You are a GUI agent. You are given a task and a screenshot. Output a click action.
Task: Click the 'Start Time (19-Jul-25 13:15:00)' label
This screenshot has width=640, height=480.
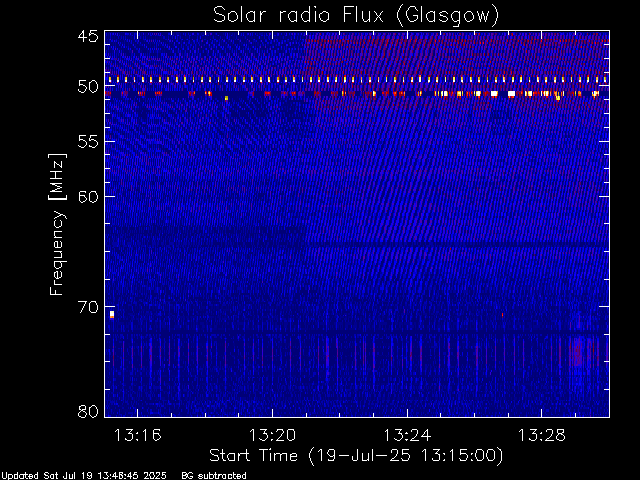pos(356,456)
